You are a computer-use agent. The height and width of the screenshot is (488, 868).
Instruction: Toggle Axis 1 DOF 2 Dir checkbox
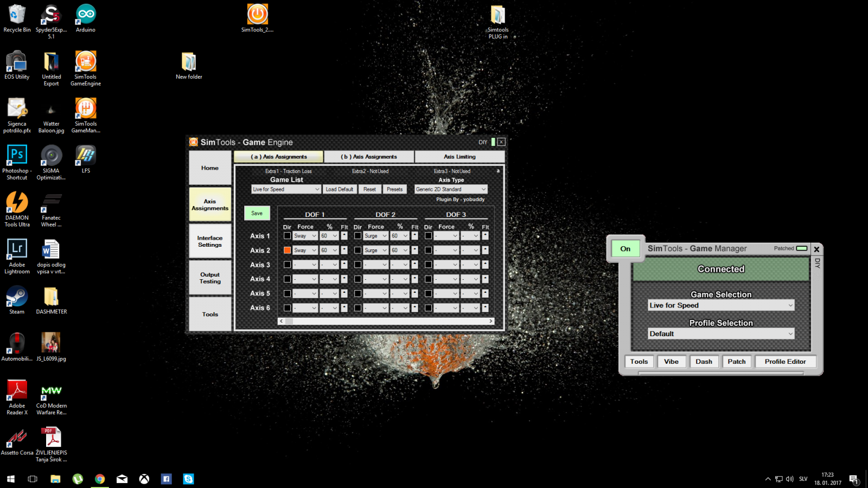pos(358,236)
